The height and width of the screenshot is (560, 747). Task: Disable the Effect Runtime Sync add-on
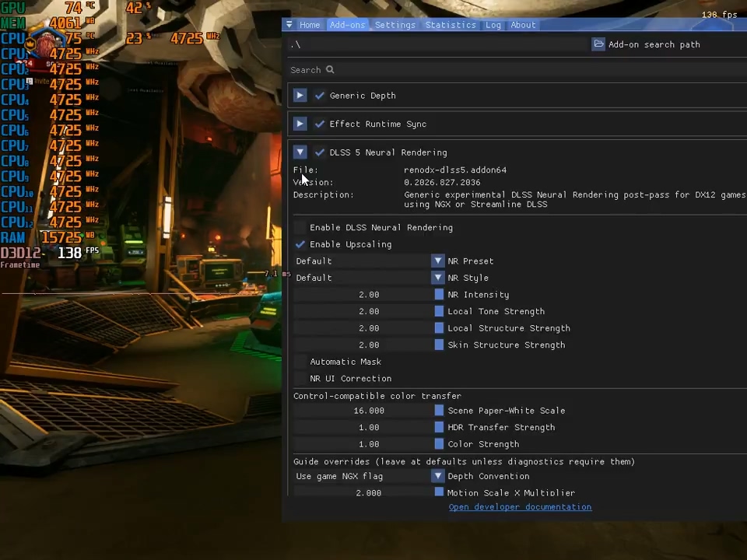tap(320, 124)
